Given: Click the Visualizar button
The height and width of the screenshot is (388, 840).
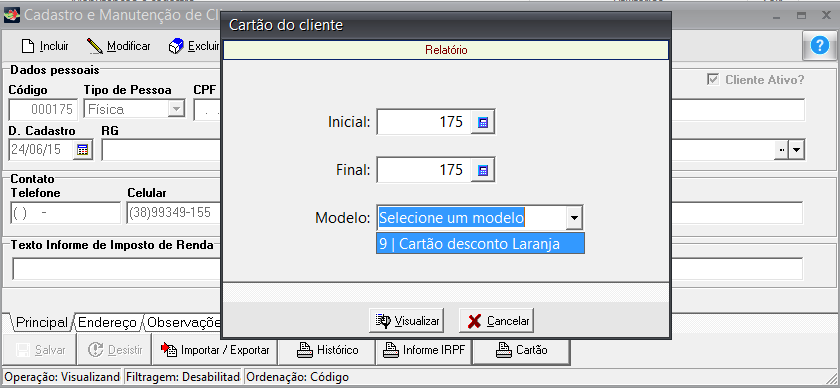Looking at the screenshot, I should [408, 321].
